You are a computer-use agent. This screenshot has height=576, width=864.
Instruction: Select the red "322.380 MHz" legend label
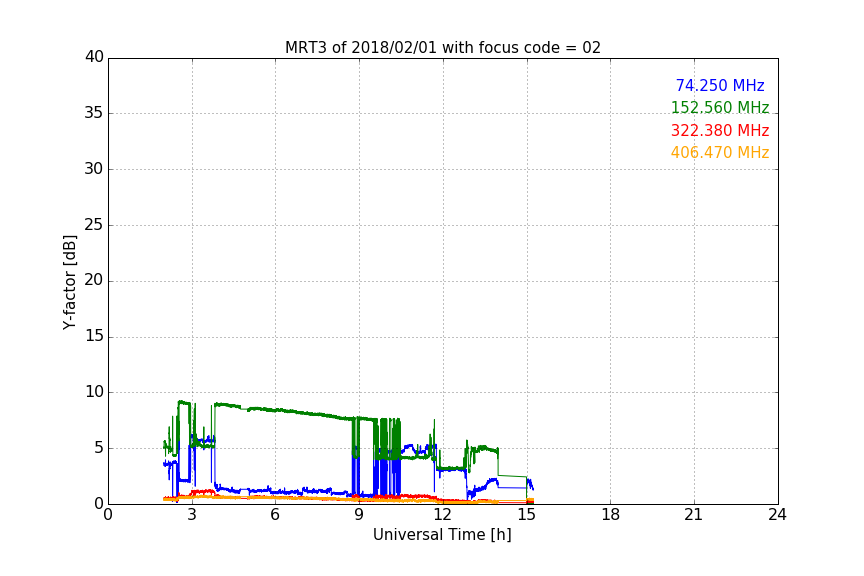pyautogui.click(x=720, y=131)
